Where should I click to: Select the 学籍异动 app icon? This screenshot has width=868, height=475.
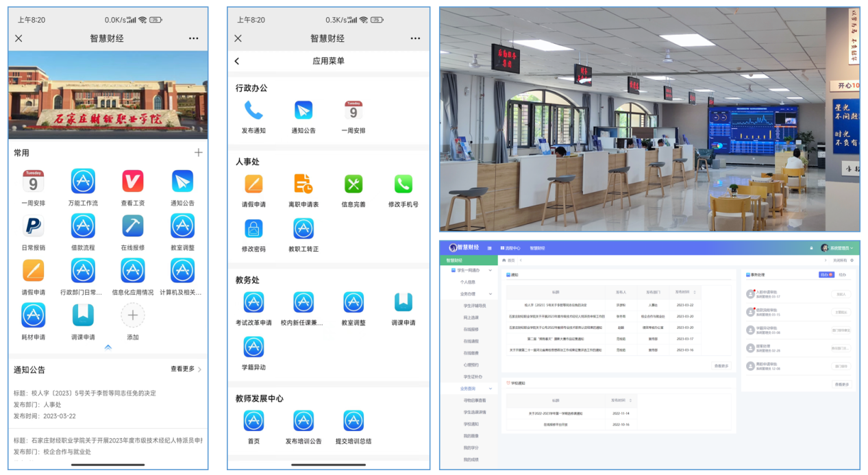(253, 347)
